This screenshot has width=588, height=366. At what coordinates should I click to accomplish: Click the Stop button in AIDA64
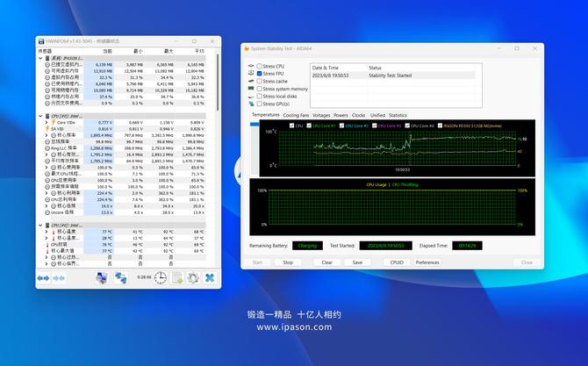coord(288,262)
